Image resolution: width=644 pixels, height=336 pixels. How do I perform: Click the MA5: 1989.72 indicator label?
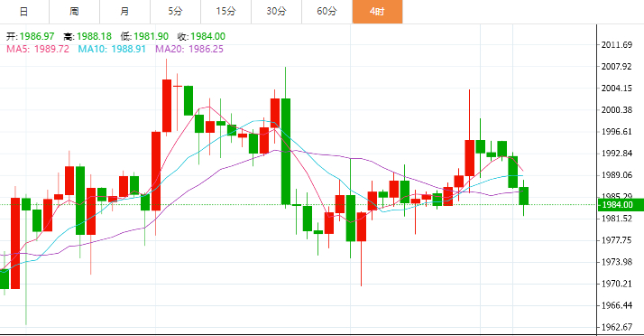(x=38, y=49)
